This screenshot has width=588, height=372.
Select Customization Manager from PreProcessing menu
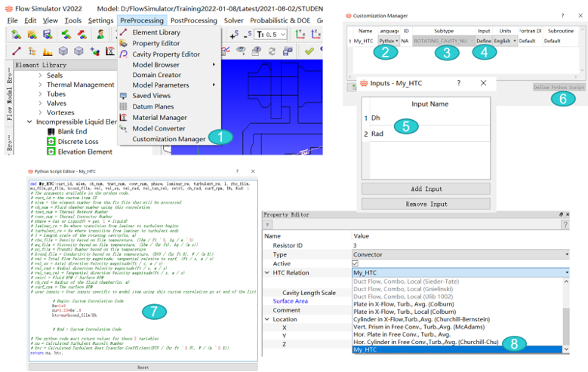pos(169,139)
